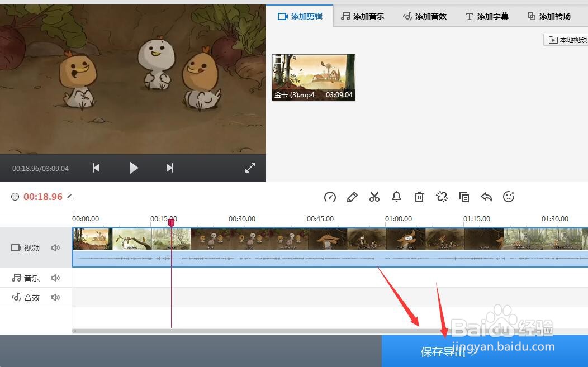Click the dashed-circle magic tool icon
The width and height of the screenshot is (588, 367).
coord(442,197)
